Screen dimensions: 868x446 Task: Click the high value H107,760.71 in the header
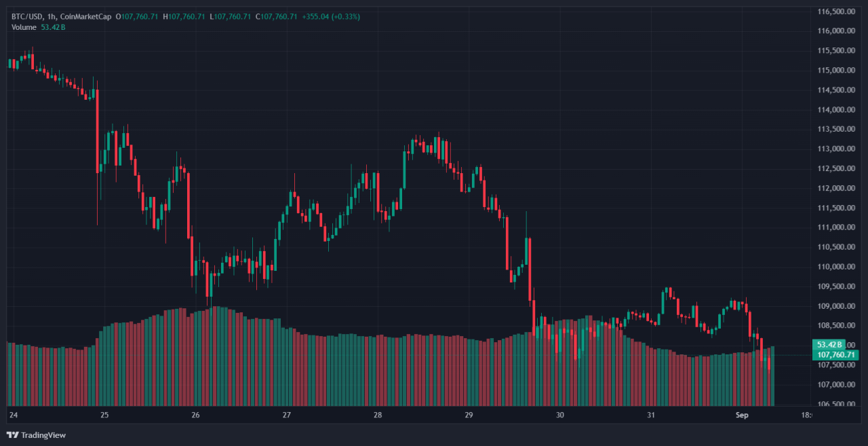[x=184, y=16]
